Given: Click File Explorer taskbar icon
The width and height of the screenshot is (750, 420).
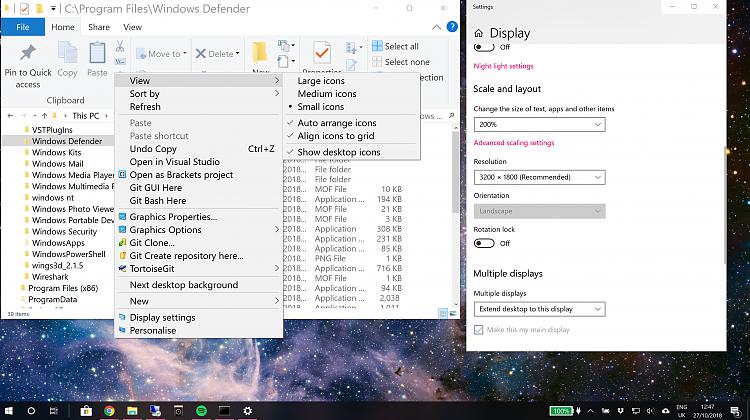Looking at the screenshot, I should pyautogui.click(x=132, y=410).
